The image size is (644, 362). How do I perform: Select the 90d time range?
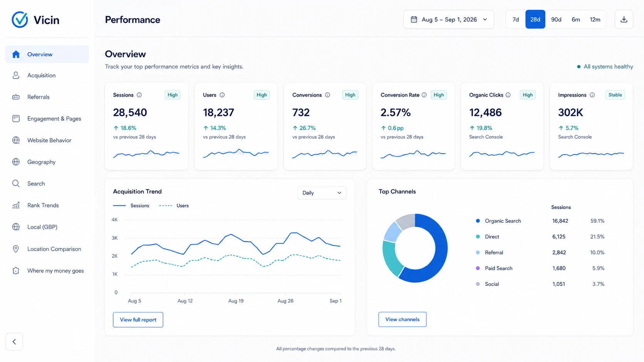[556, 19]
